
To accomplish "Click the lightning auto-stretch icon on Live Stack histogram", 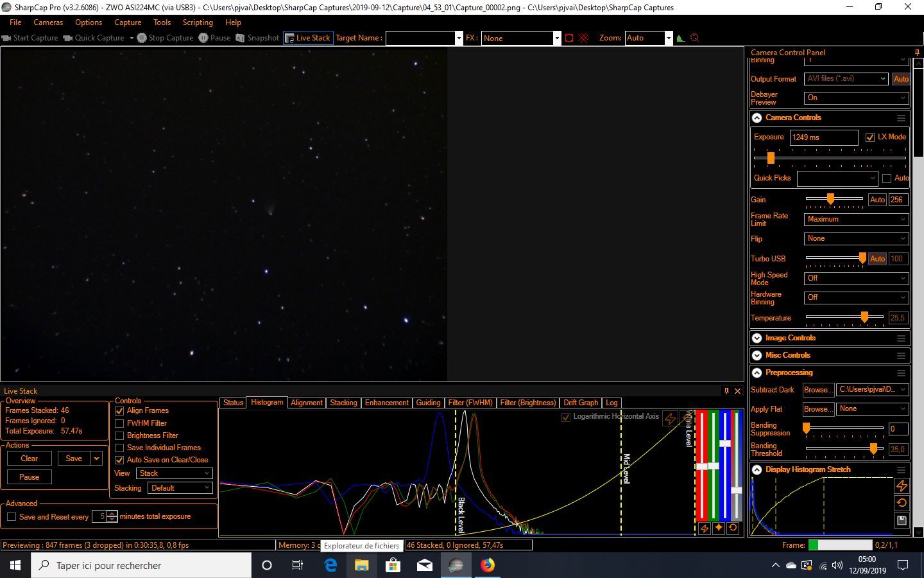I will 670,419.
